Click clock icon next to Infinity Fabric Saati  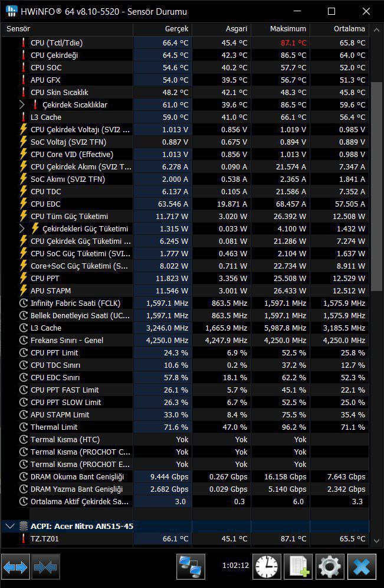(x=24, y=303)
